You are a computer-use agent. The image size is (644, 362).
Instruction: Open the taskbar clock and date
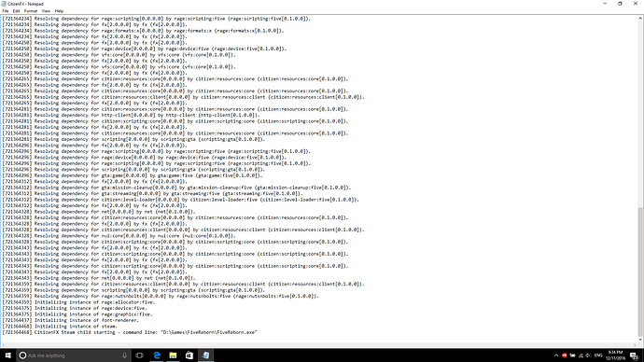point(615,355)
